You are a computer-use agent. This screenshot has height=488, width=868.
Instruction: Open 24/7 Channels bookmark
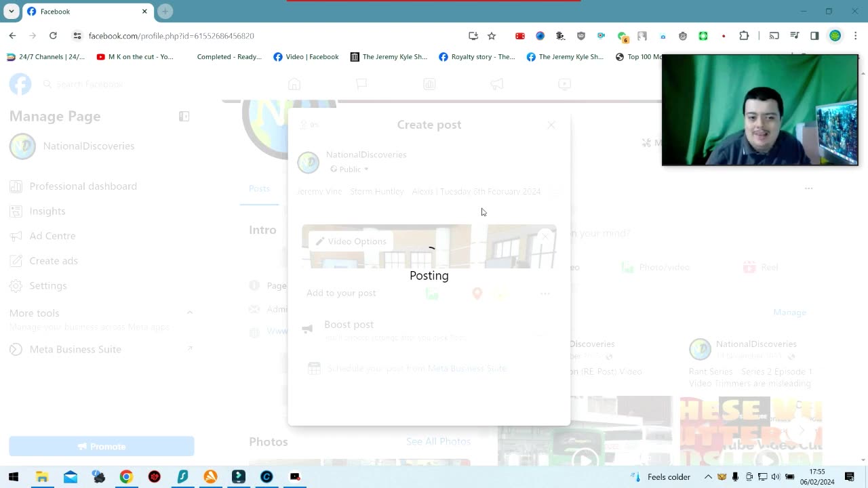pyautogui.click(x=46, y=57)
